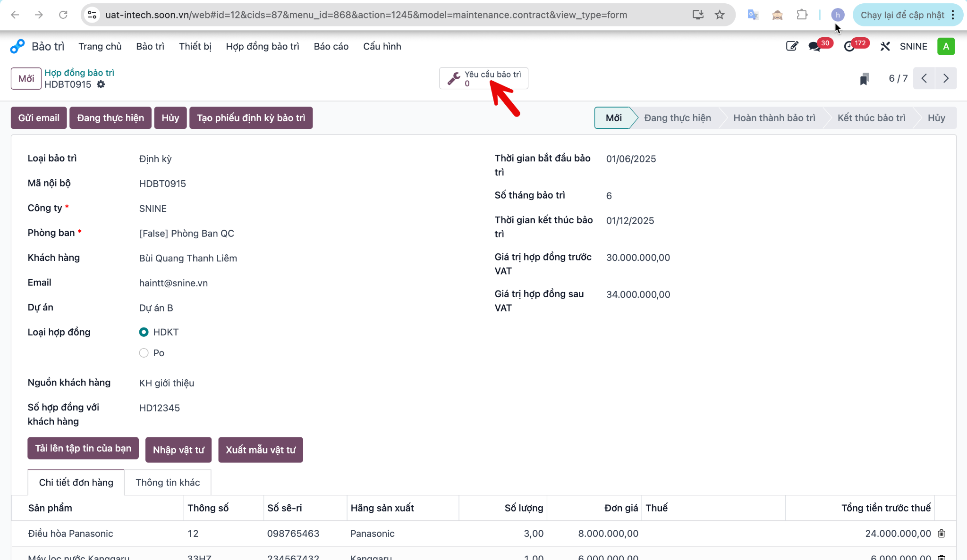Image resolution: width=967 pixels, height=560 pixels.
Task: Select the Po contract type radio
Action: tap(144, 353)
